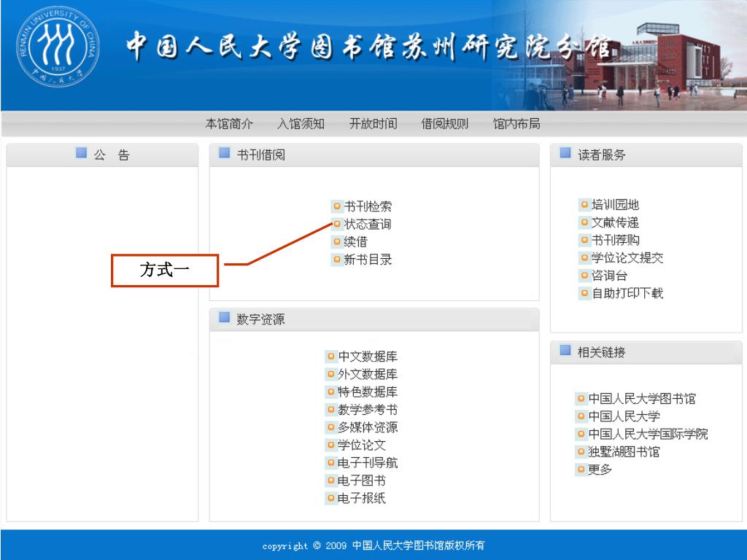Click the orange bullet icon beside 新书目录
The width and height of the screenshot is (747, 560).
point(337,260)
